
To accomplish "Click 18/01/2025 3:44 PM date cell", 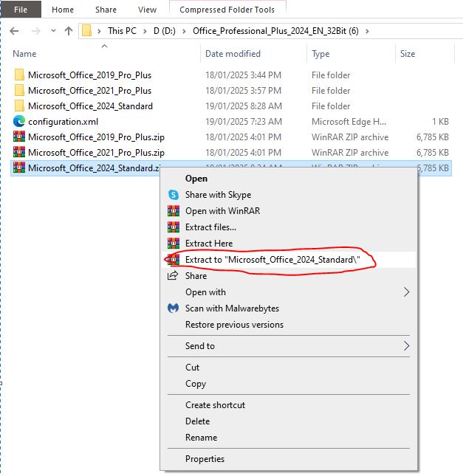I will (x=243, y=75).
